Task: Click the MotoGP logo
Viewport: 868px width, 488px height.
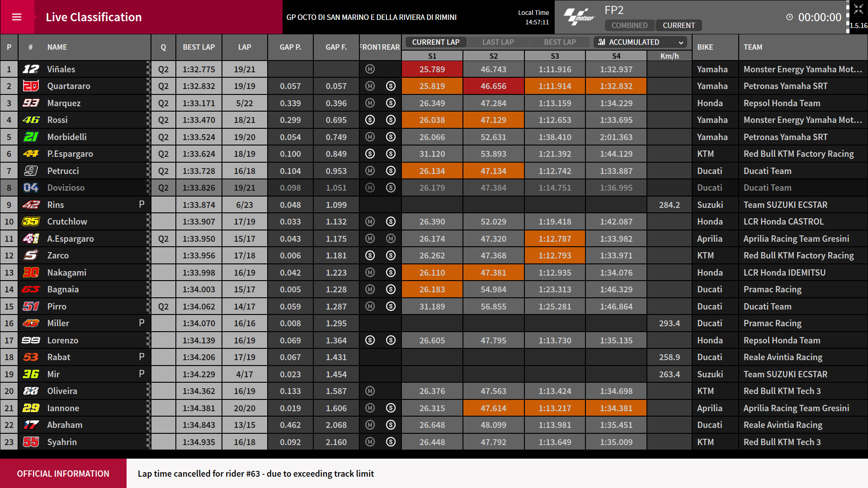Action: pyautogui.click(x=579, y=17)
